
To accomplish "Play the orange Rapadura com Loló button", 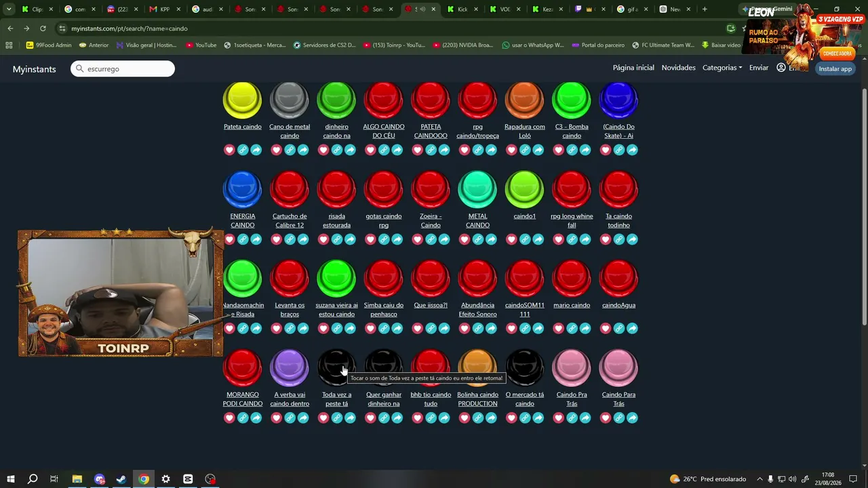I will click(x=525, y=100).
